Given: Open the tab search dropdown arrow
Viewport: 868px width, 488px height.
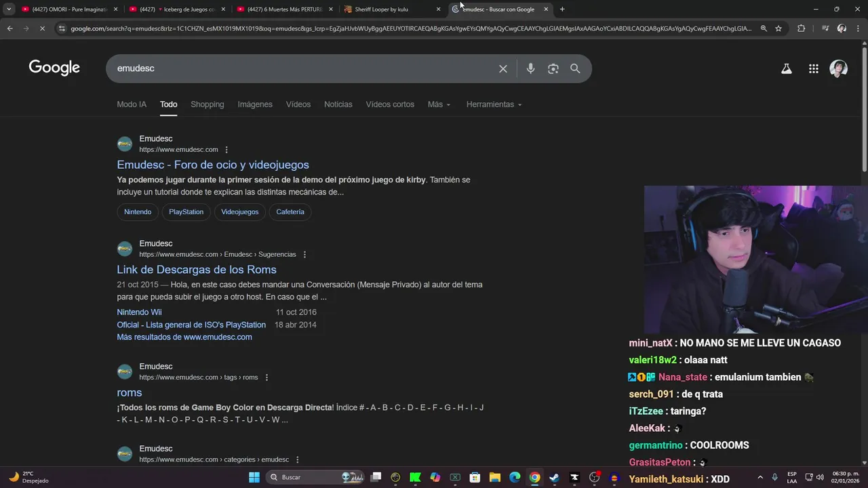Looking at the screenshot, I should [9, 9].
